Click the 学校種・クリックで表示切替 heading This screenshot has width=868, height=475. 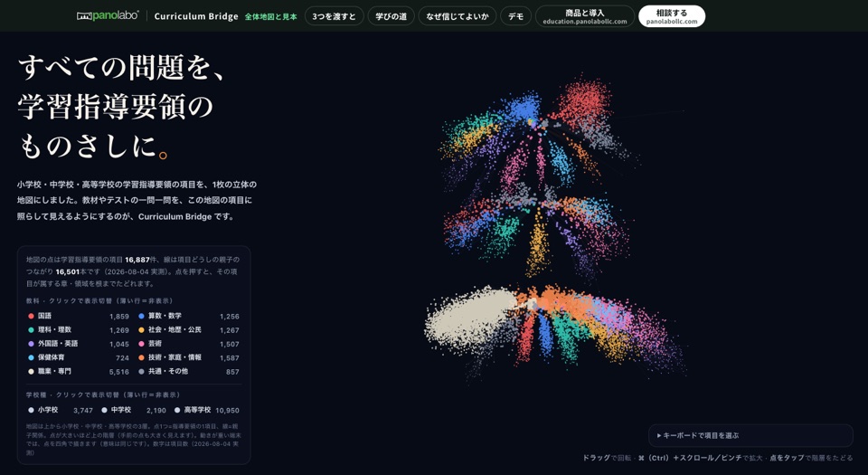(103, 394)
